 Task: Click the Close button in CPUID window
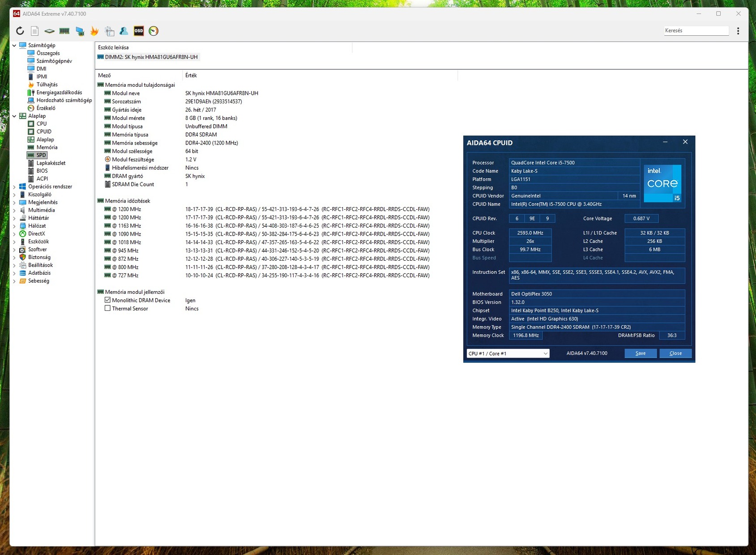pyautogui.click(x=675, y=353)
